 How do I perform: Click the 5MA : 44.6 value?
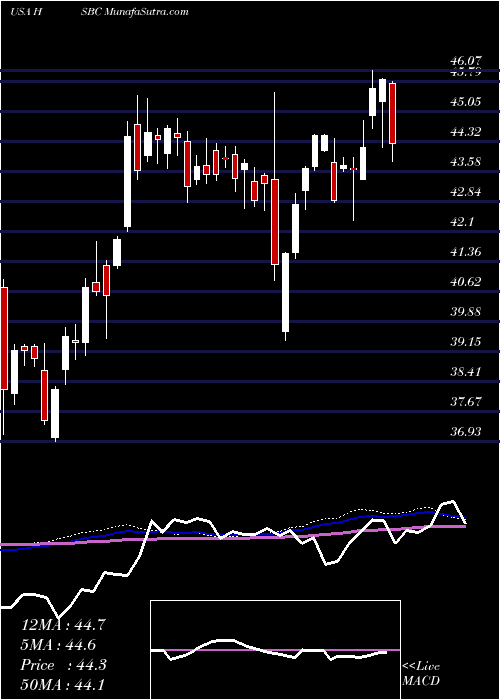click(x=58, y=645)
